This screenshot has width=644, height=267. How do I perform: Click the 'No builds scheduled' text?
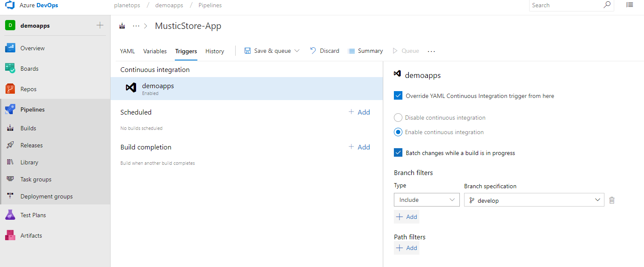click(x=141, y=128)
